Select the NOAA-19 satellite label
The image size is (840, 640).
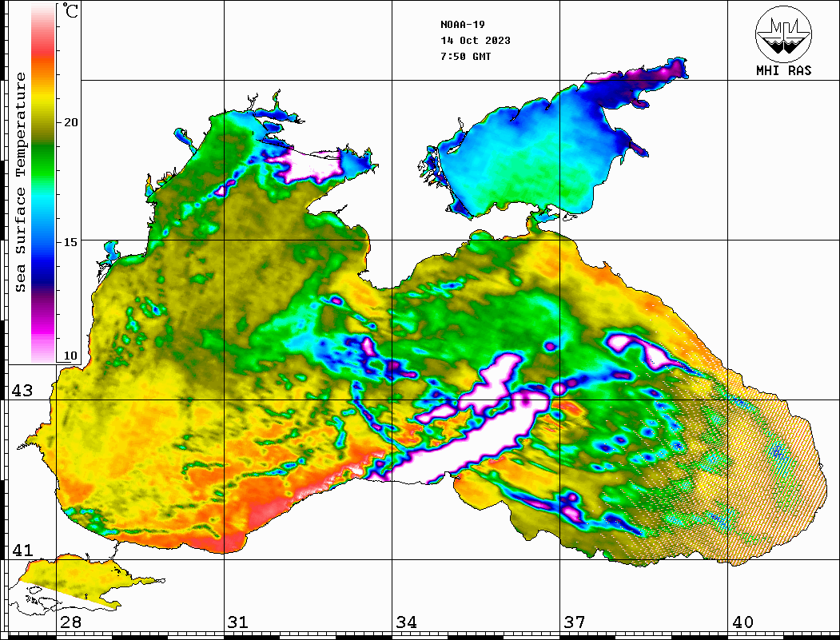pyautogui.click(x=462, y=24)
